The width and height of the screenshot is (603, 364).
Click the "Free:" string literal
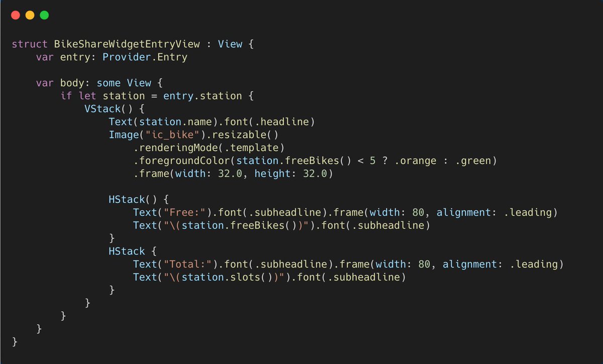[184, 212]
